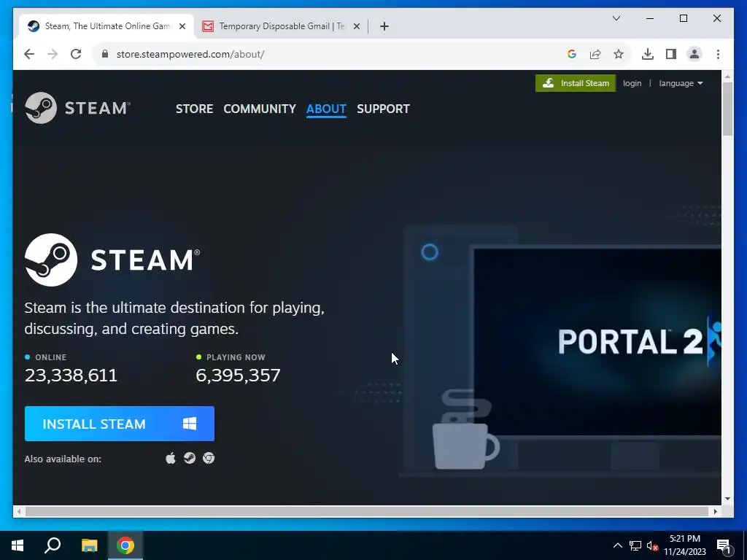Open File Explorer from taskbar
Viewport: 747px width, 560px height.
point(89,545)
